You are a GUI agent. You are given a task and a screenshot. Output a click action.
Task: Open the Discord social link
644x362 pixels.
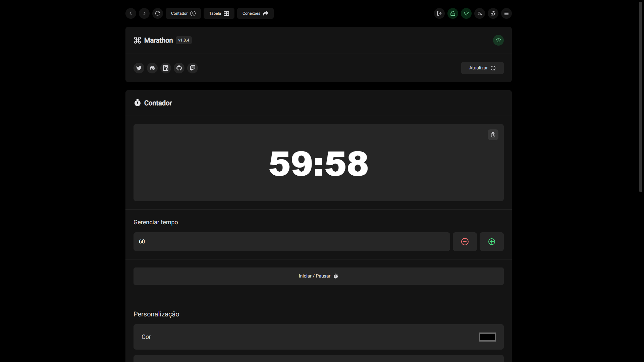(x=152, y=68)
